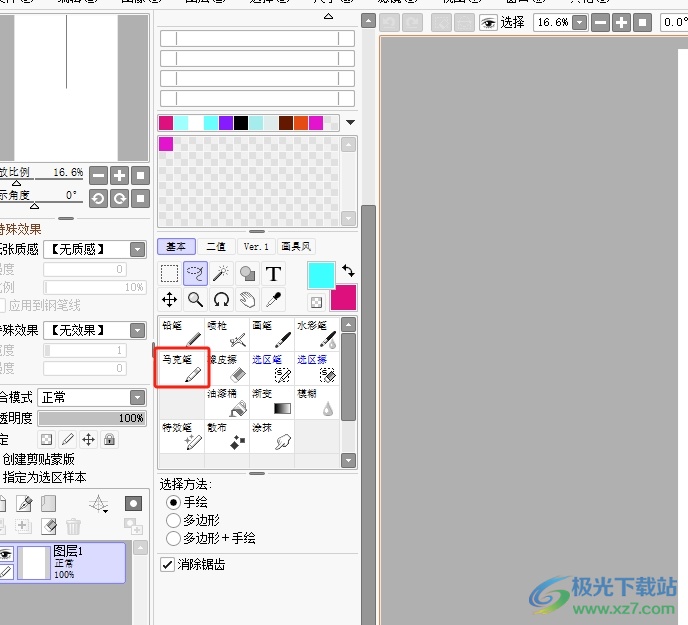This screenshot has height=625, width=688.
Task: Swap foreground and background colors
Action: 348,270
